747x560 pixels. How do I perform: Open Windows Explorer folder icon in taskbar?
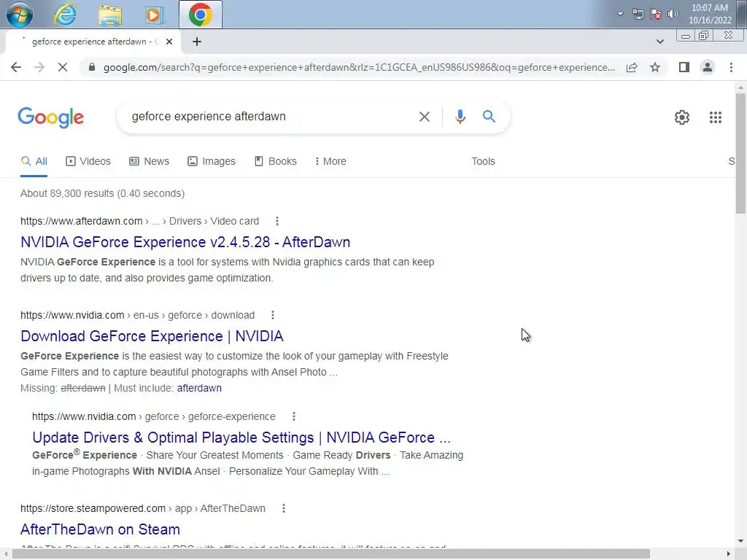(x=110, y=15)
